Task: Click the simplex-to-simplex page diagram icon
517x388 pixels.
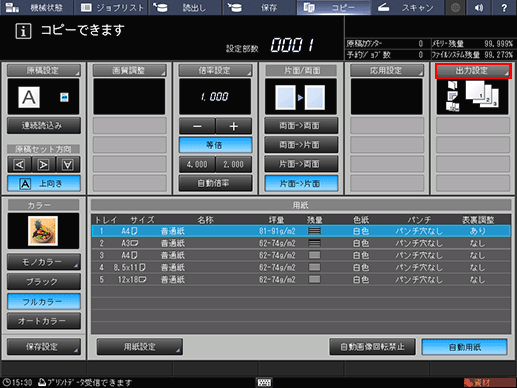Action: pyautogui.click(x=300, y=97)
